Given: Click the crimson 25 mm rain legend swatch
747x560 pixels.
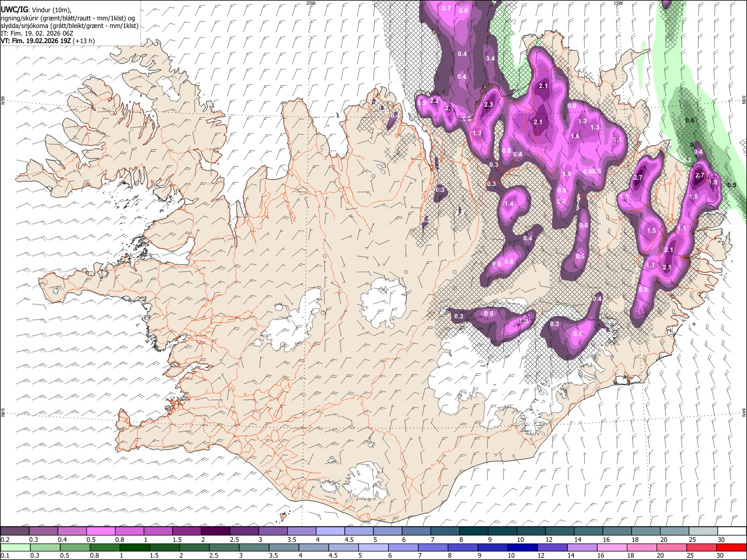Looking at the screenshot, I should 701,548.
